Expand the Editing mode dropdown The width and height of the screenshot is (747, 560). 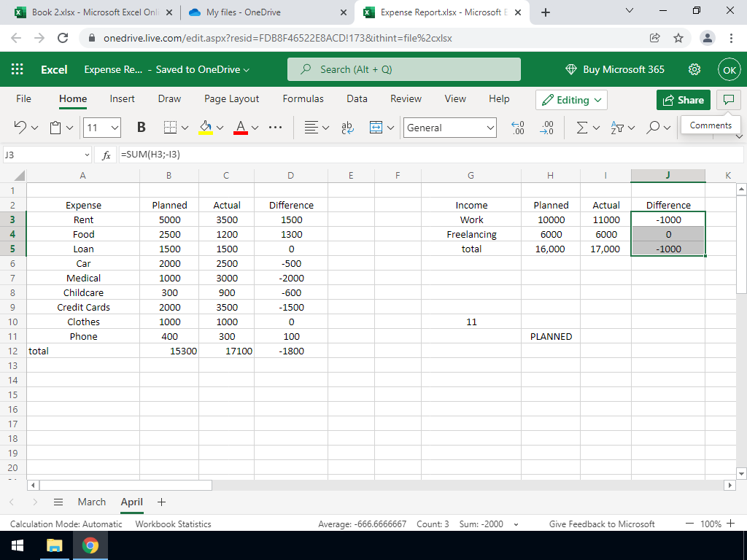(x=571, y=100)
